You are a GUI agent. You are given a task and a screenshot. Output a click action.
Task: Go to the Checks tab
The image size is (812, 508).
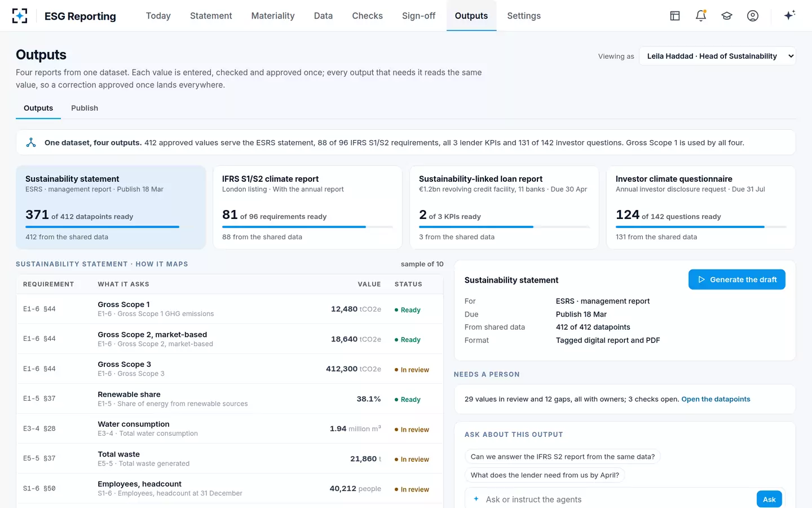tap(367, 16)
